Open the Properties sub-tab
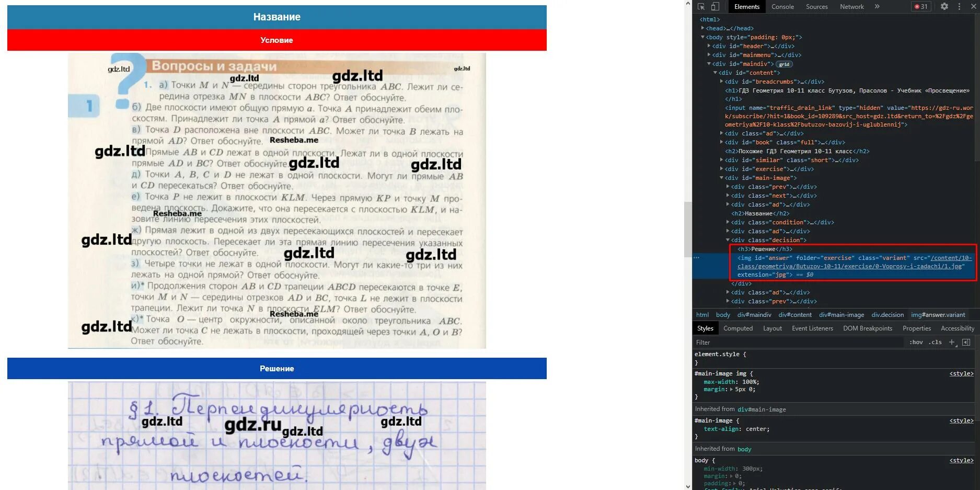Viewport: 980px width, 490px height. pos(916,328)
